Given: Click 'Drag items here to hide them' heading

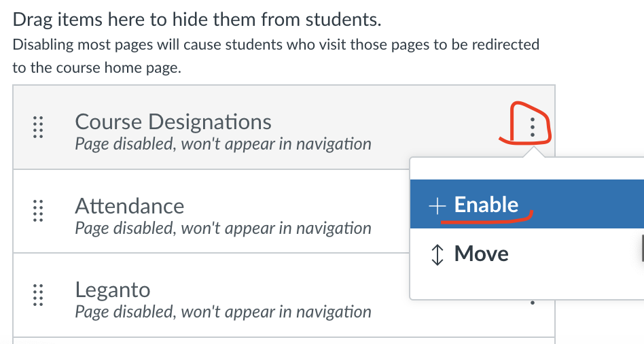Looking at the screenshot, I should click(x=197, y=19).
